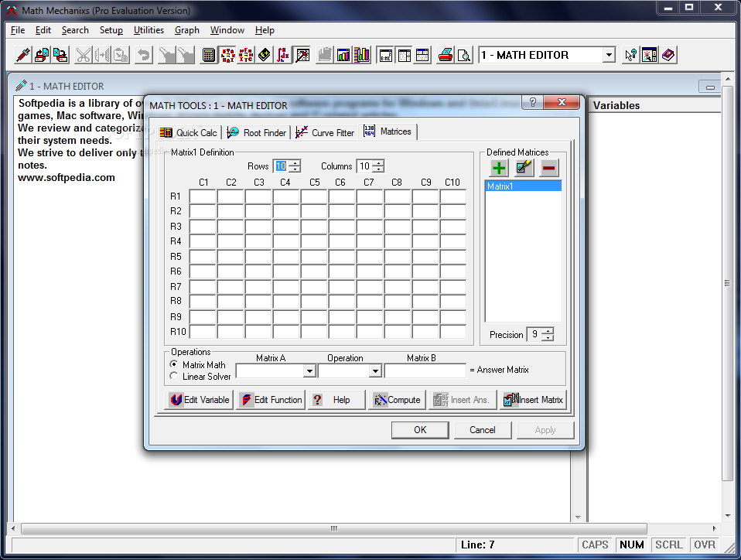Click the pen editor icon in main toolbar
The image size is (741, 560).
click(22, 55)
